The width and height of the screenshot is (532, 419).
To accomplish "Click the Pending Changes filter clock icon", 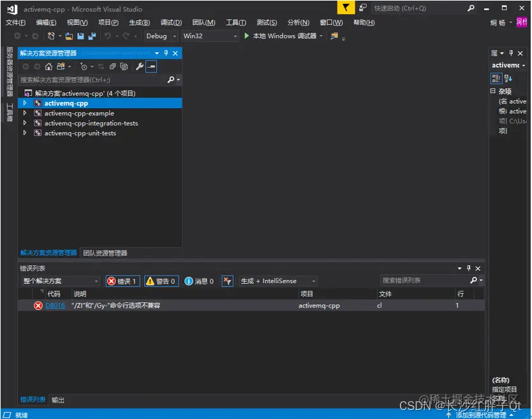I will 84,66.
